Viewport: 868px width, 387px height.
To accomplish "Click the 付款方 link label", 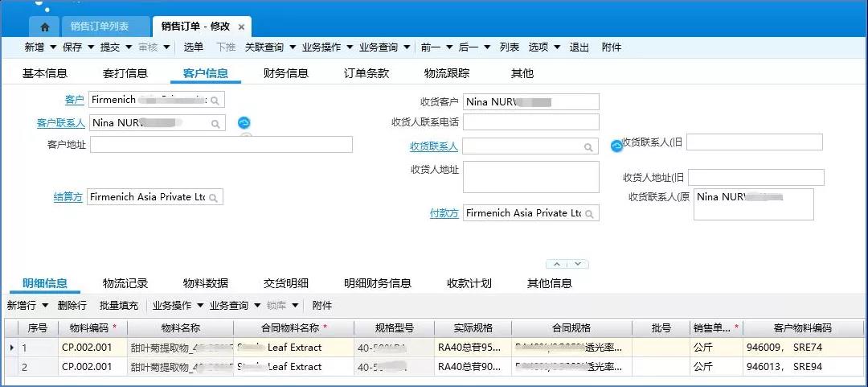I will click(444, 213).
